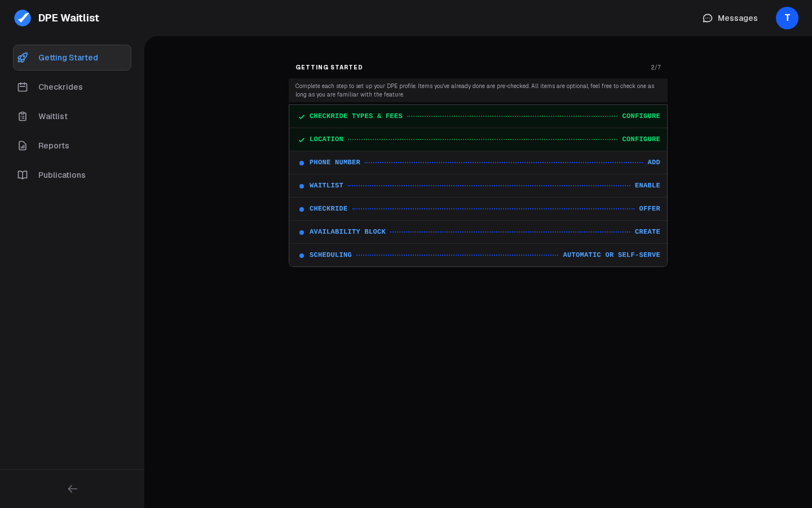Select the Waitlist step label in checklist
The width and height of the screenshot is (812, 508).
click(x=326, y=186)
